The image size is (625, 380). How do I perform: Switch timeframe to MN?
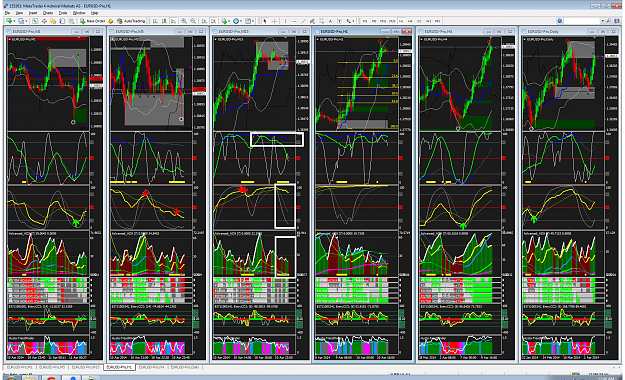(437, 21)
